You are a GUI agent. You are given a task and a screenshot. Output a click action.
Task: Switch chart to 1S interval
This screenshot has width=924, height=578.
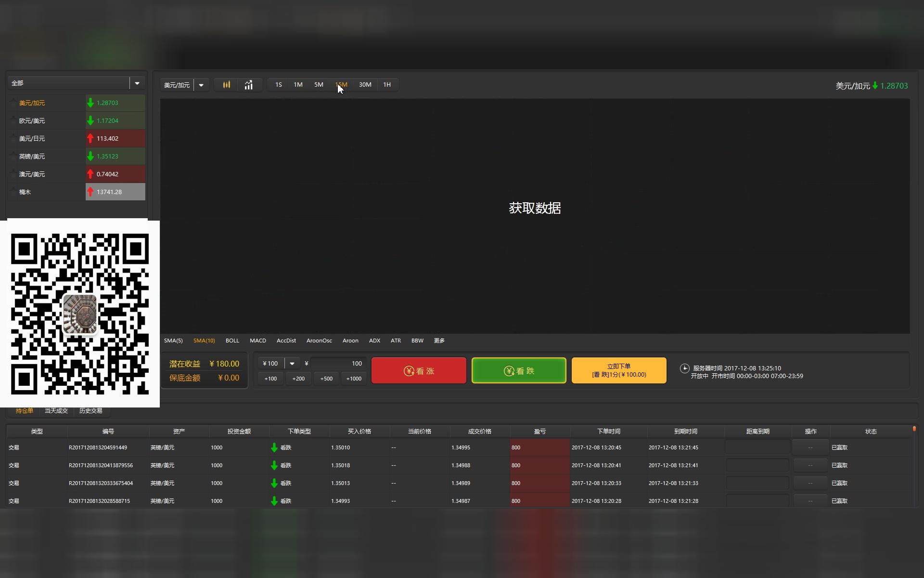point(279,85)
